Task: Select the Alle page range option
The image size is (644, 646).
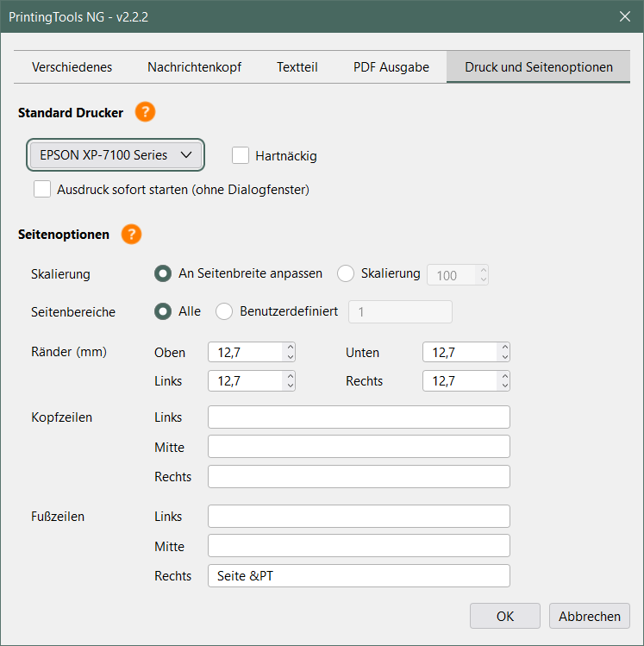Action: click(x=162, y=311)
